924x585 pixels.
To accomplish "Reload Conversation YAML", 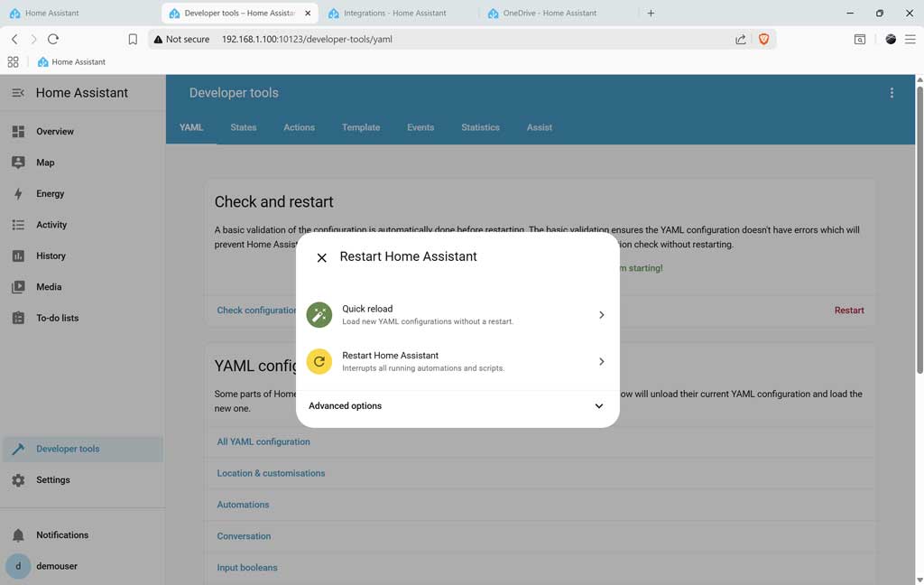I will click(x=244, y=536).
